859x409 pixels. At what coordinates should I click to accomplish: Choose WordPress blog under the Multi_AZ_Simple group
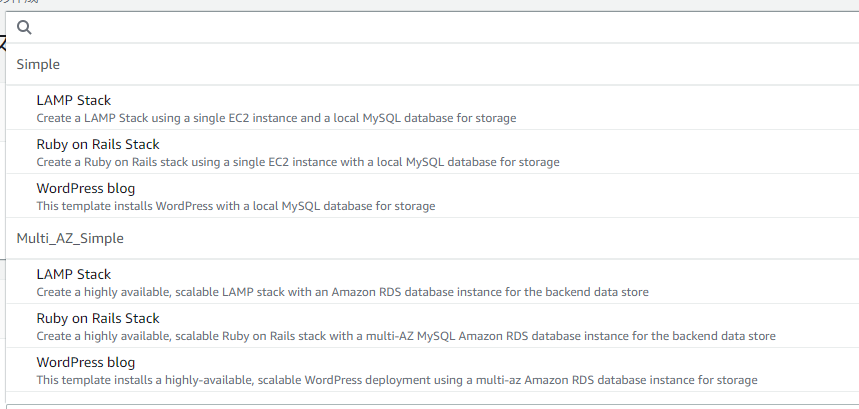tap(85, 362)
